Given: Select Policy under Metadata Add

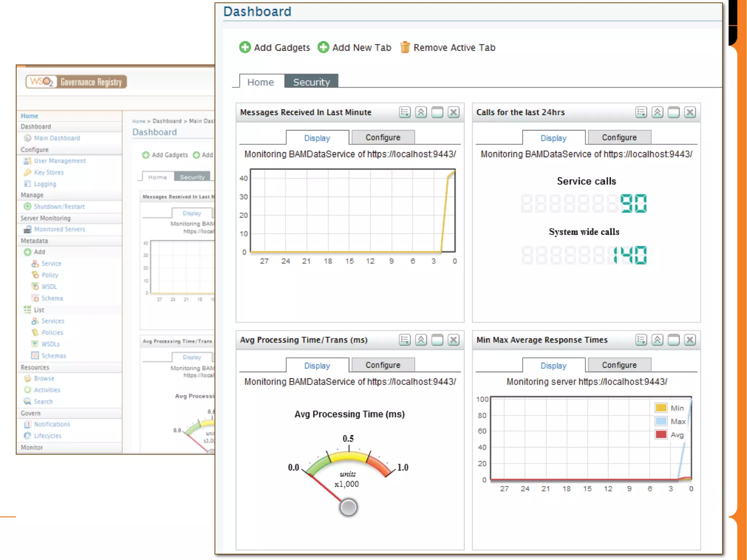Looking at the screenshot, I should pyautogui.click(x=50, y=275).
